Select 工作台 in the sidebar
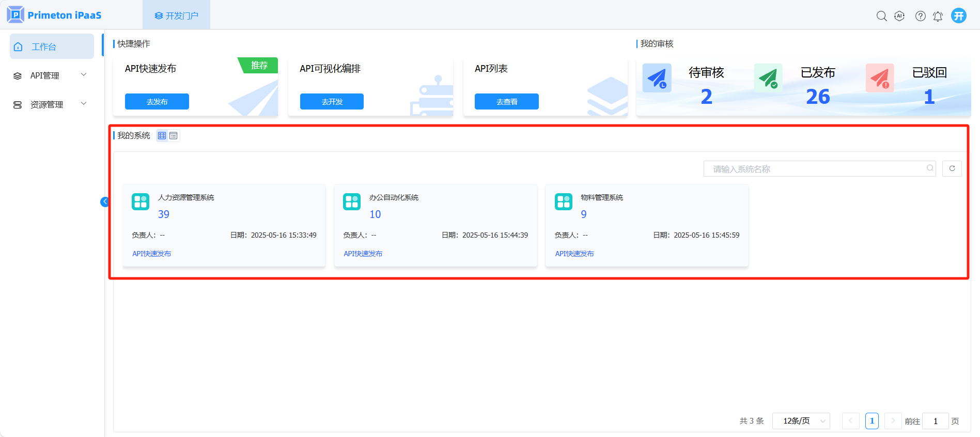Screen dimensions: 980x437 (x=52, y=46)
